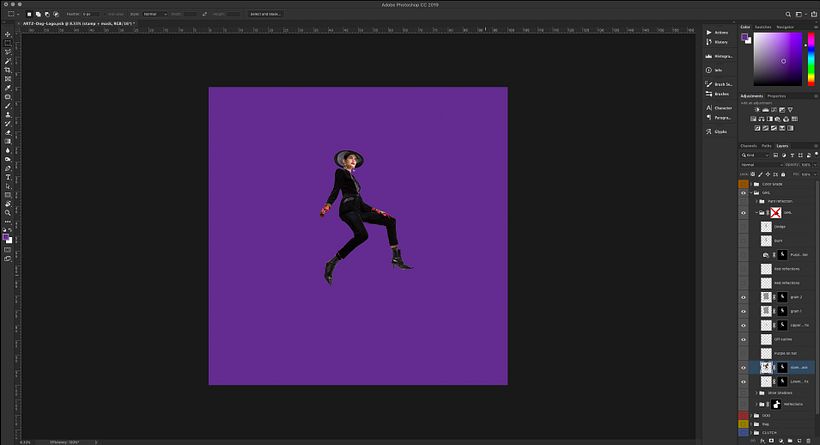Select the Eraser tool
The image size is (820, 445).
coord(8,131)
